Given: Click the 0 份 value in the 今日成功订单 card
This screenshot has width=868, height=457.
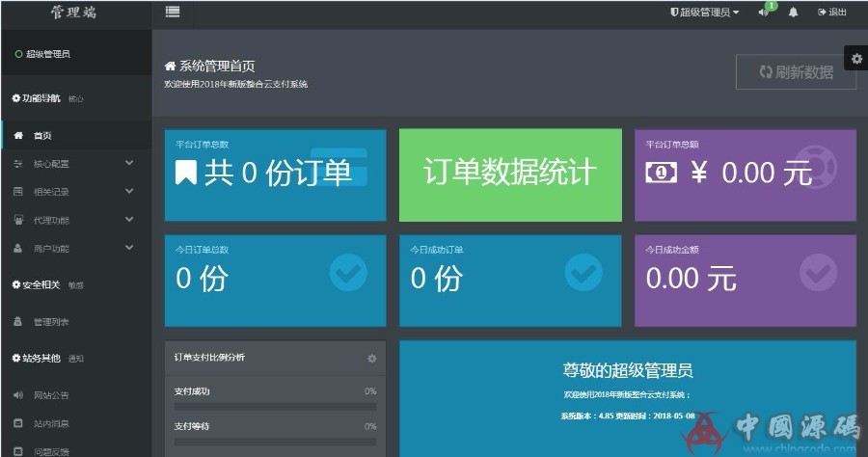Looking at the screenshot, I should [436, 278].
